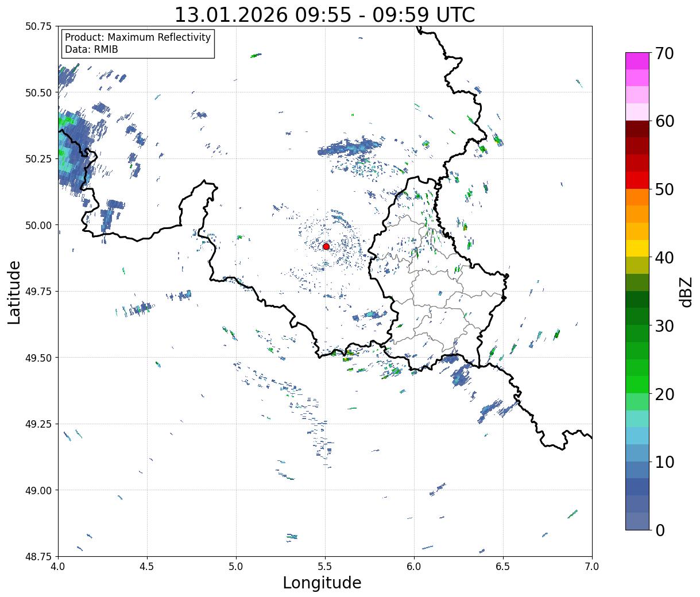Click the longitude tick label 6.5

tap(503, 566)
